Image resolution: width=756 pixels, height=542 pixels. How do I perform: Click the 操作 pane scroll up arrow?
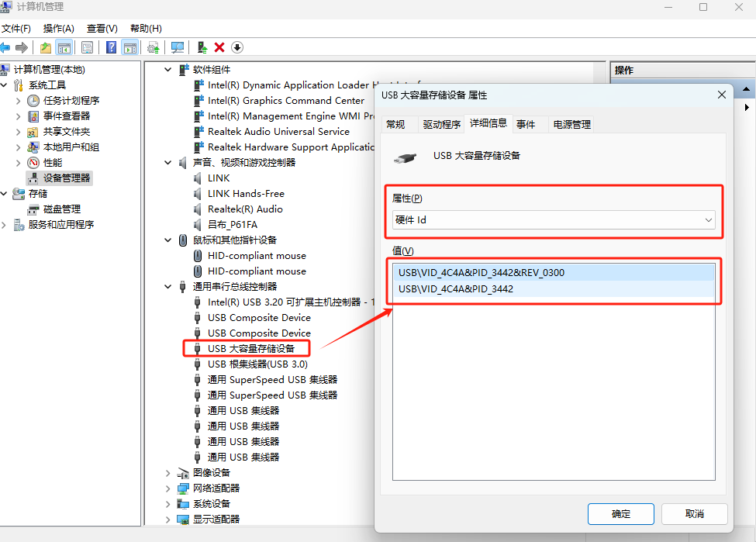pos(746,89)
